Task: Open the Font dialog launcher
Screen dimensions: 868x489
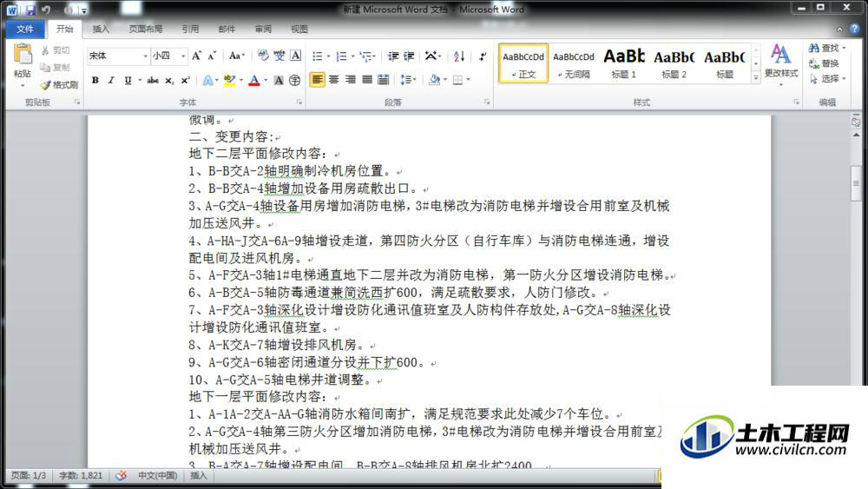Action: pyautogui.click(x=299, y=102)
